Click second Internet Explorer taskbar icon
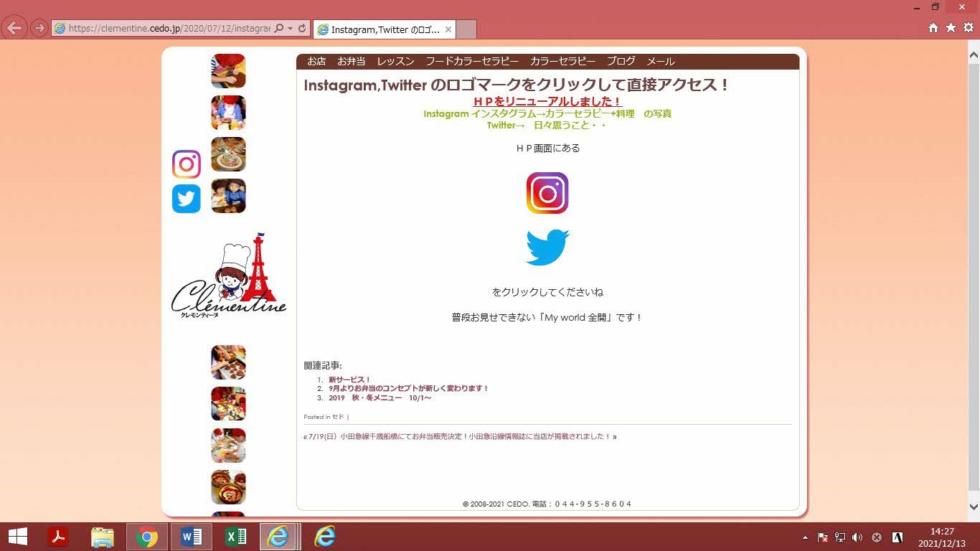Screen dimensions: 980x551 pyautogui.click(x=325, y=537)
